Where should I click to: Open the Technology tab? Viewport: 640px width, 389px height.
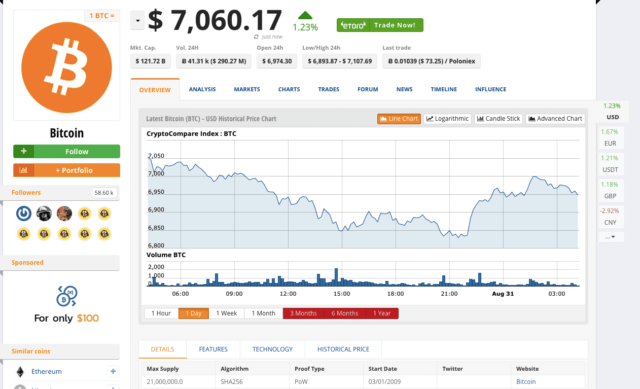[x=272, y=349]
